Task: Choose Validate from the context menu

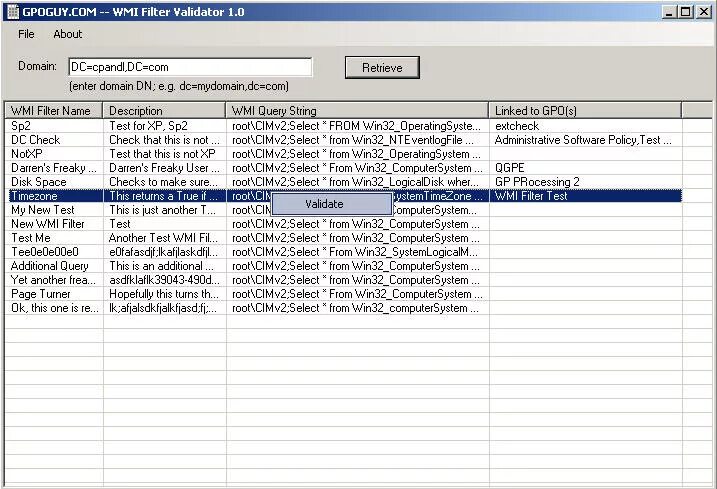Action: [x=332, y=204]
